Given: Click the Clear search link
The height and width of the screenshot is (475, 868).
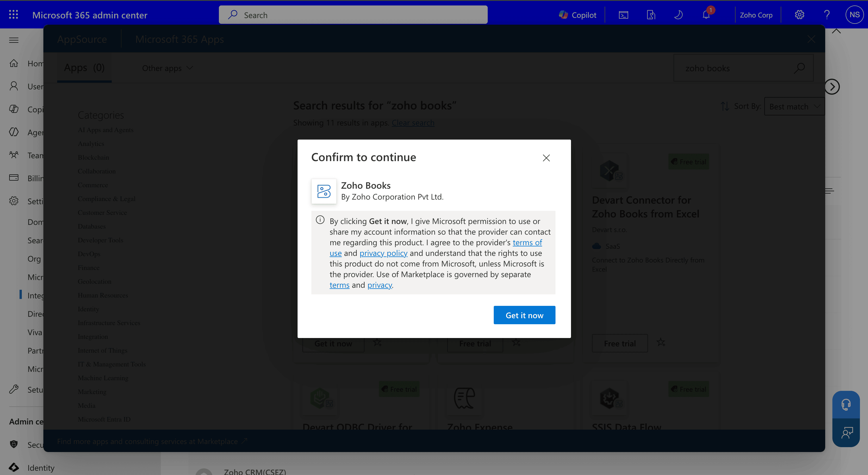Looking at the screenshot, I should 413,123.
